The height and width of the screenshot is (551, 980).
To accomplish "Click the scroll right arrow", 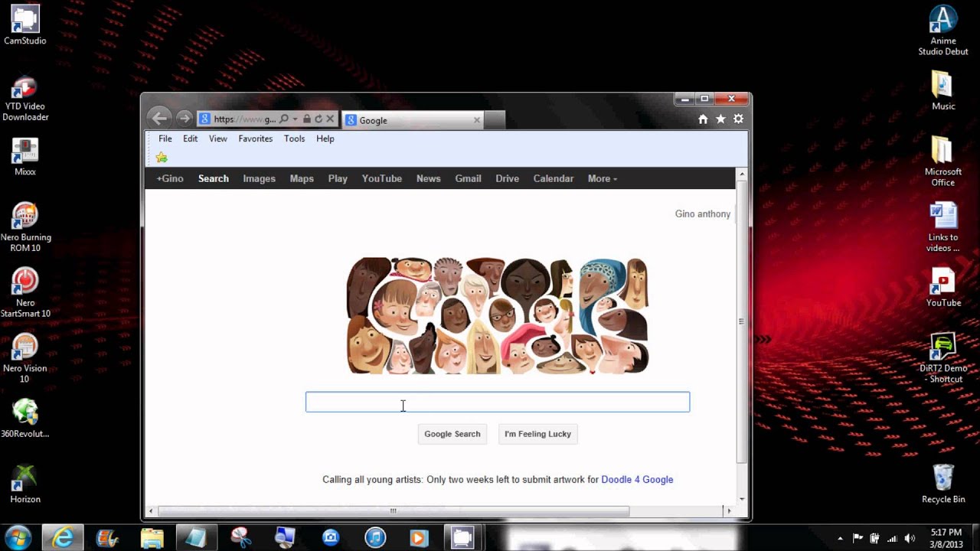I will 729,511.
